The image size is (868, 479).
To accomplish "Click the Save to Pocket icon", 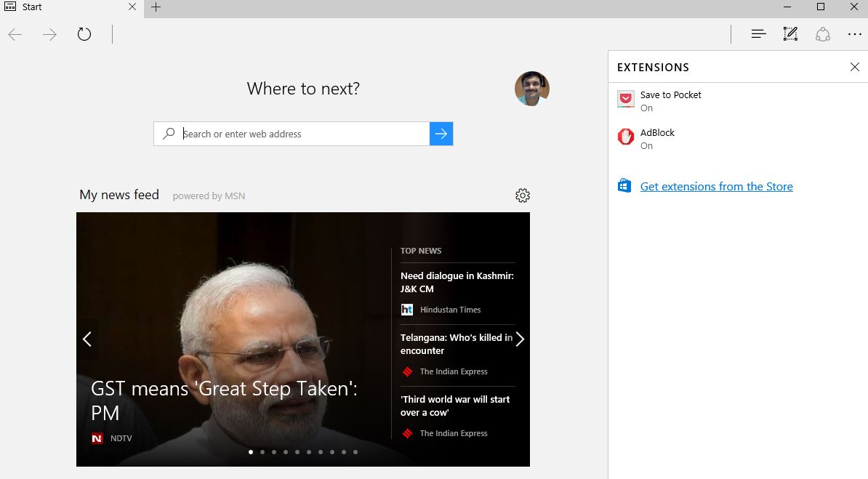I will click(x=625, y=99).
